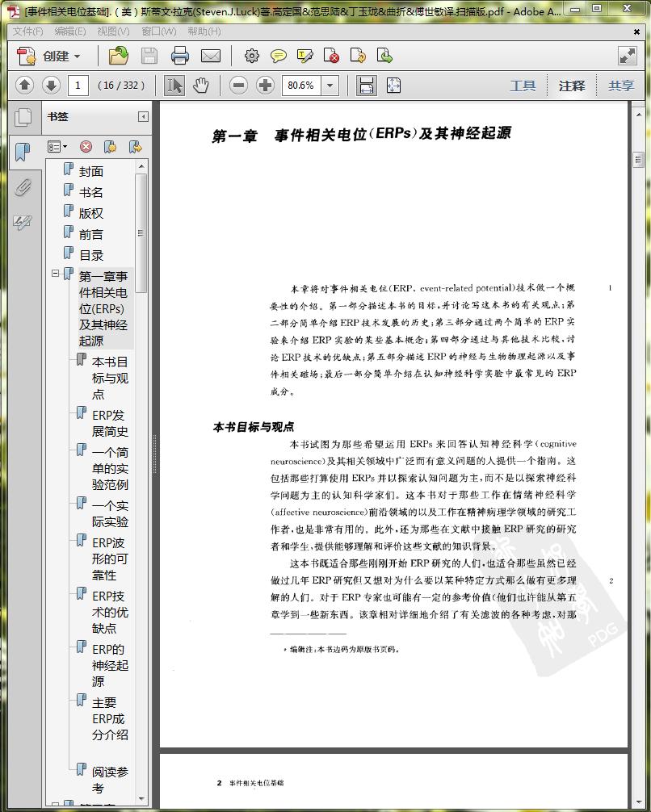651x812 pixels.
Task: Select the Highlight text tool
Action: (304, 56)
